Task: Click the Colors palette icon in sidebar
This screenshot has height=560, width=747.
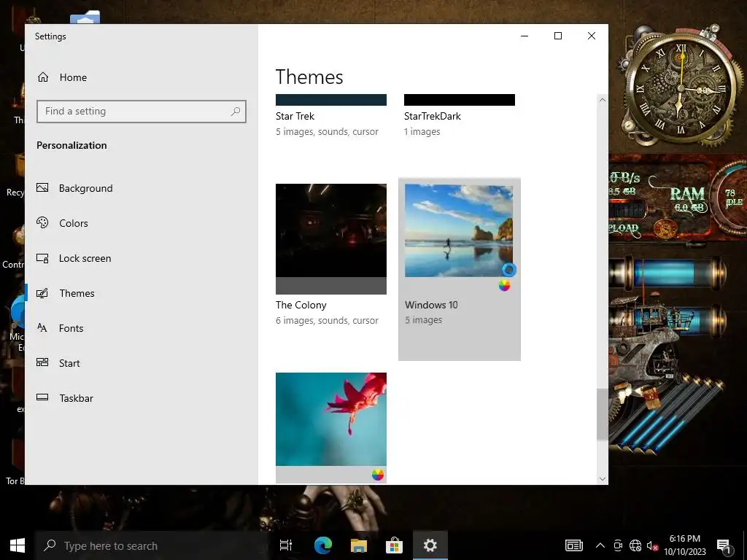Action: [x=42, y=222]
